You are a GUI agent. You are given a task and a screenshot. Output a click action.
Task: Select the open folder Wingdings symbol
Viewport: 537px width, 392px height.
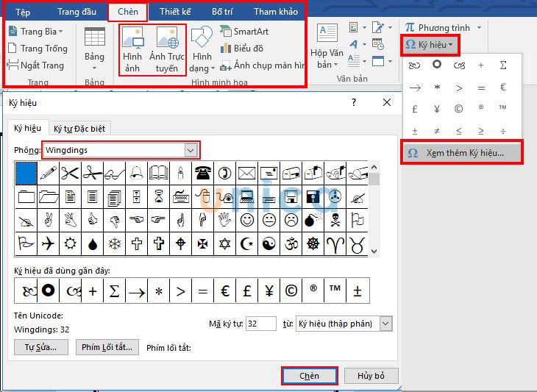click(x=49, y=197)
